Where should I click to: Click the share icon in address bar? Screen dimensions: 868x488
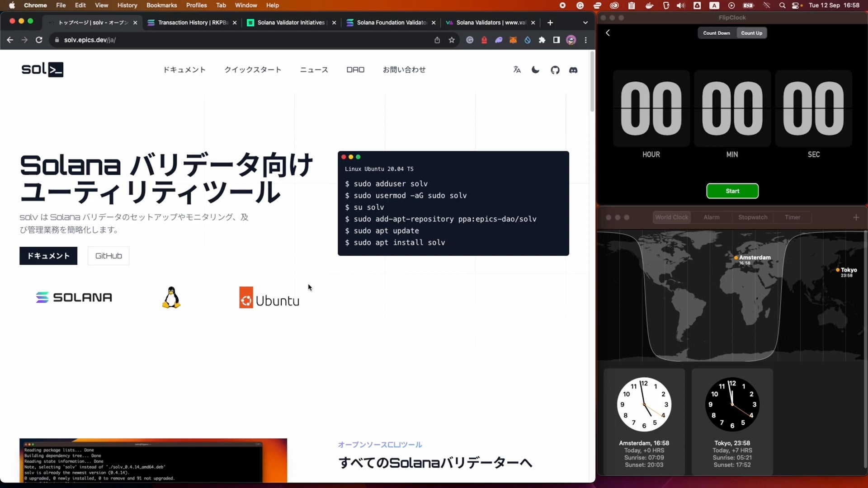tap(437, 40)
